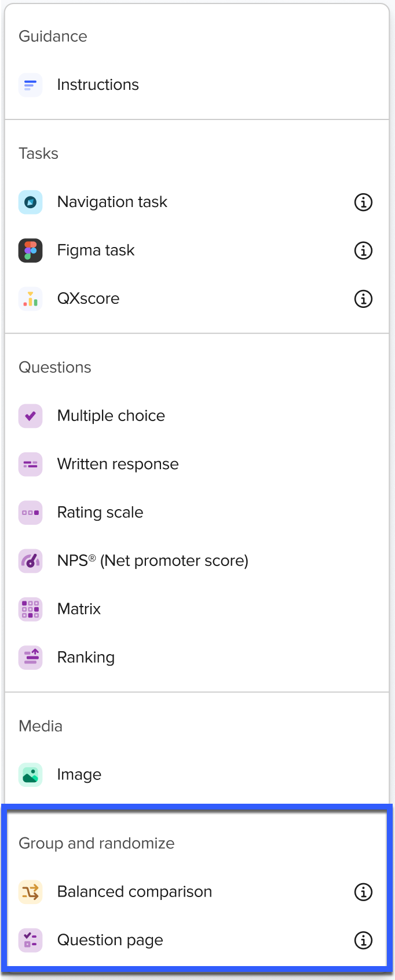Screen dimensions: 395x980
Task: Click the Multiple choice checkmark icon
Action: point(30,416)
